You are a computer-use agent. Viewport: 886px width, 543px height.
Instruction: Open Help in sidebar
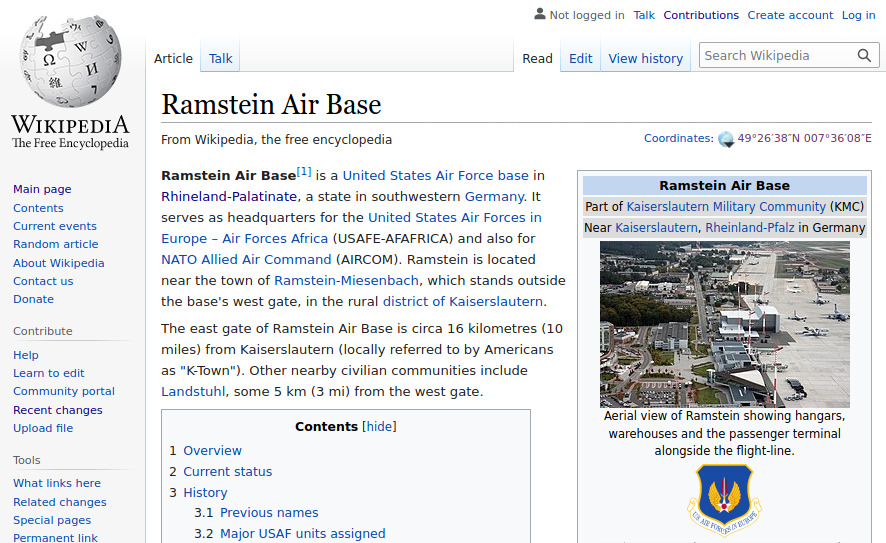pos(26,355)
